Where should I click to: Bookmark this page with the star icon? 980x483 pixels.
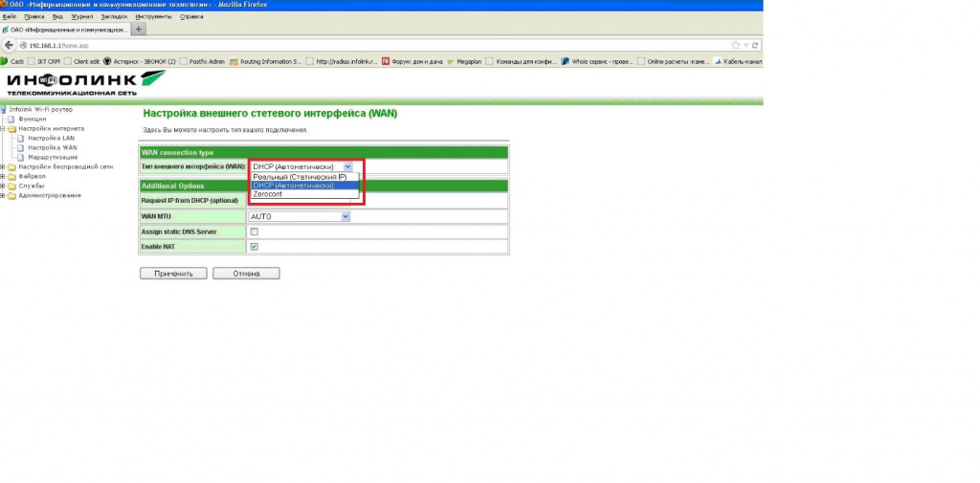coord(736,46)
